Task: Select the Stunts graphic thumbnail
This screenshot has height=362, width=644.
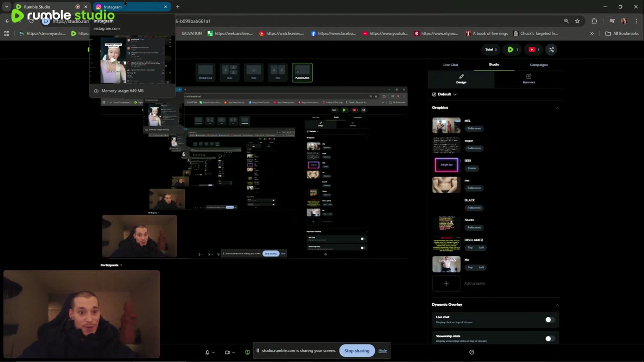Action: tap(446, 224)
